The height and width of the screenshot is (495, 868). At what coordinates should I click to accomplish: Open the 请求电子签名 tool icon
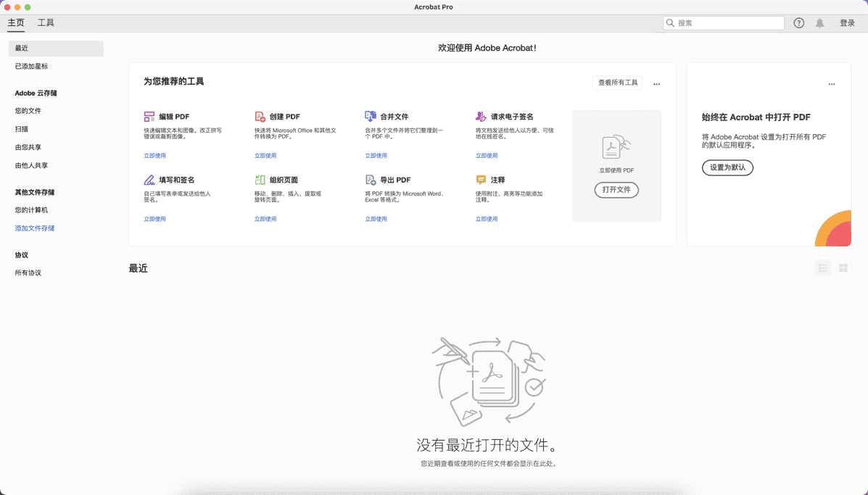(x=481, y=116)
